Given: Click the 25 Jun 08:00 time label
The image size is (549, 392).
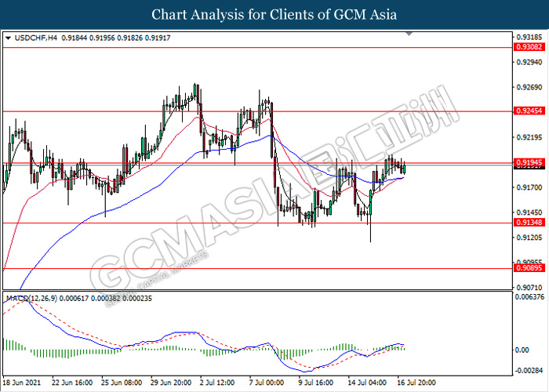Looking at the screenshot, I should [x=122, y=383].
